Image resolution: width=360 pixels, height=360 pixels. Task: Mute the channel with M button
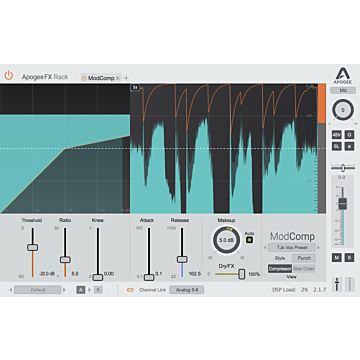click(x=337, y=257)
